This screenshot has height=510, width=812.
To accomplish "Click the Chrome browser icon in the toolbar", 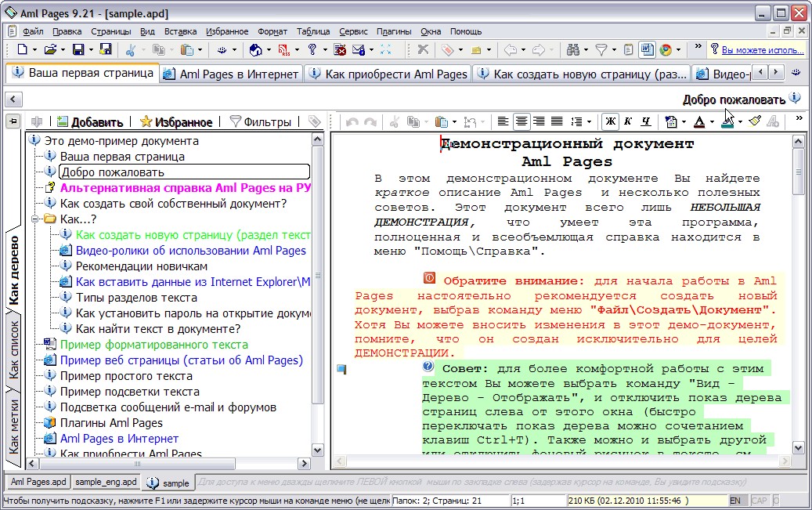I will pyautogui.click(x=666, y=50).
